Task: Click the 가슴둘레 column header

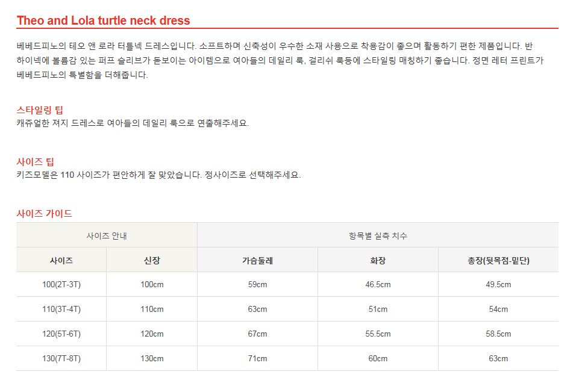Action: pyautogui.click(x=257, y=260)
